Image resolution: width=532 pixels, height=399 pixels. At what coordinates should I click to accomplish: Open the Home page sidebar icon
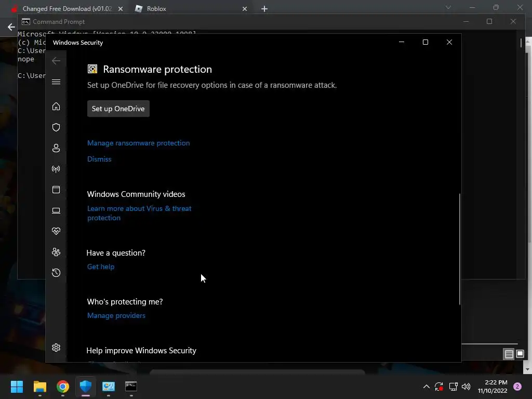coord(56,107)
